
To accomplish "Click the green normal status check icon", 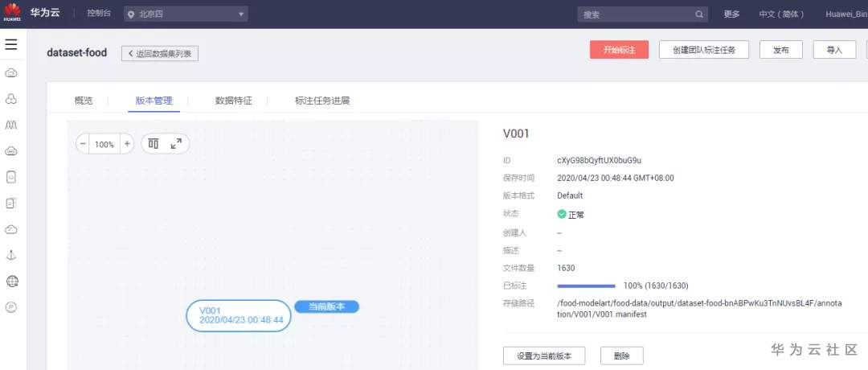I will tap(562, 214).
